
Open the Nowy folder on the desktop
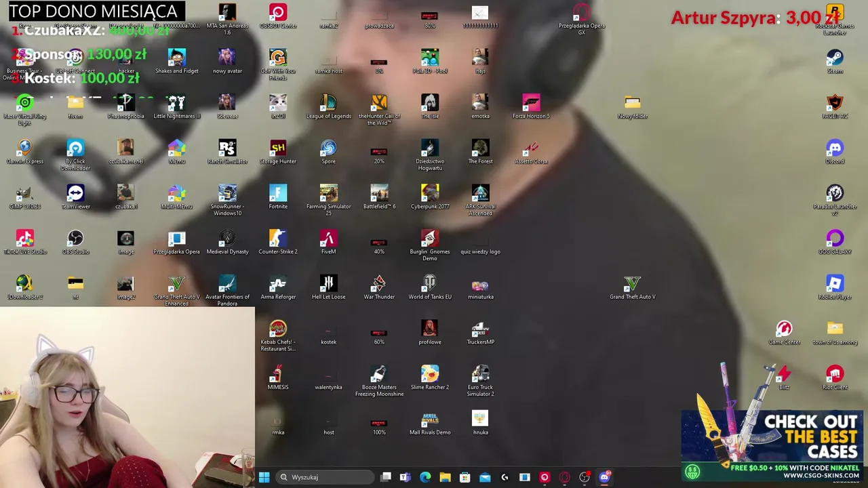point(632,106)
